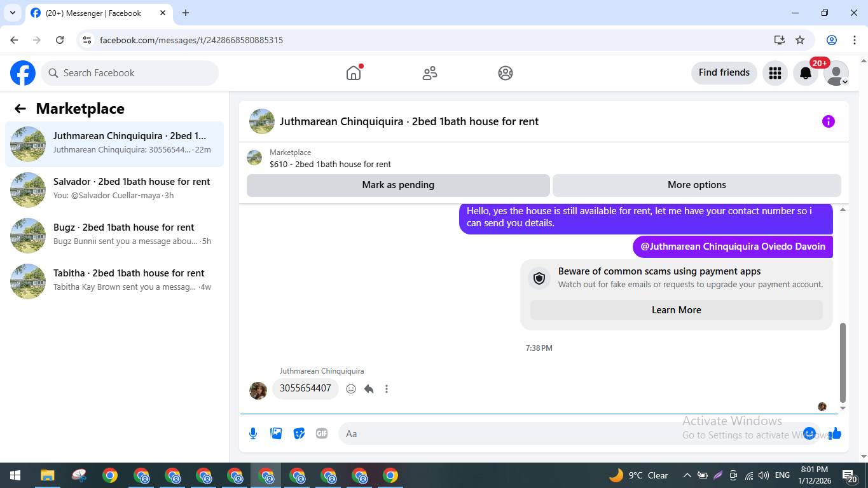The image size is (868, 488).
Task: Attach a photo file icon
Action: [276, 433]
